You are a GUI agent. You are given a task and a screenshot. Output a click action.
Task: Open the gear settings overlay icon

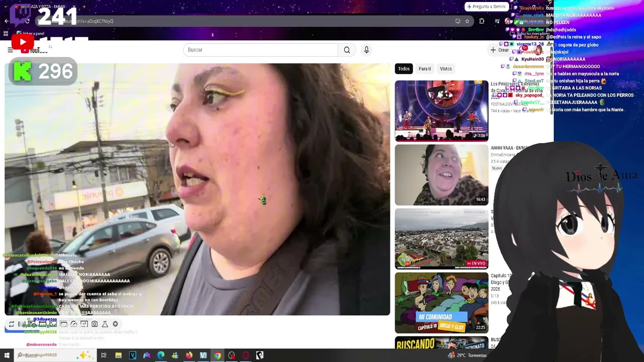[115, 324]
